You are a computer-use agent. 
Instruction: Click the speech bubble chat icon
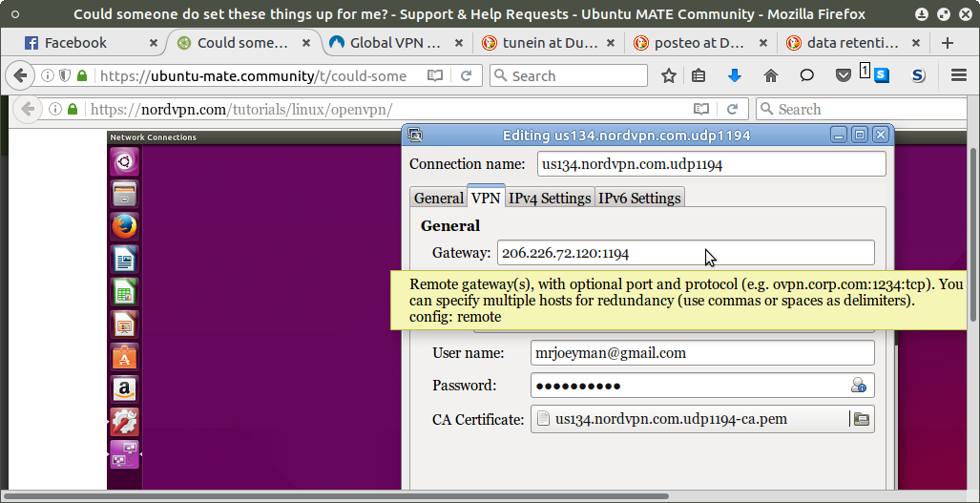tap(807, 75)
